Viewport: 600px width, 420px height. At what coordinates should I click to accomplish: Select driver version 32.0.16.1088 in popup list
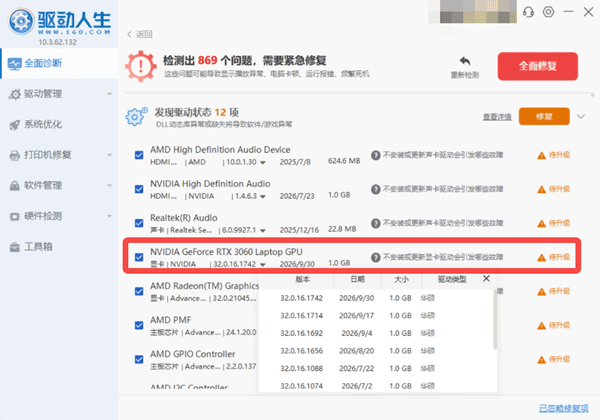point(377,368)
